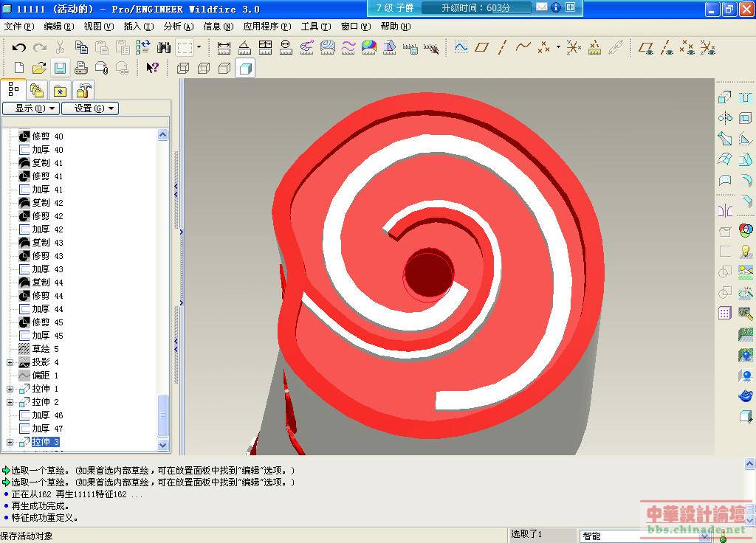The image size is (756, 543).
Task: Print with the printer icon
Action: point(81,68)
